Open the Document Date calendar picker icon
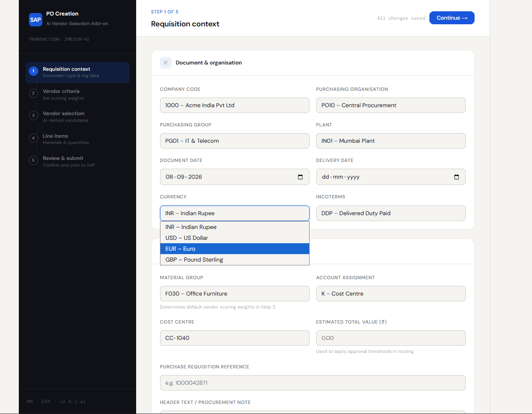 (x=300, y=177)
